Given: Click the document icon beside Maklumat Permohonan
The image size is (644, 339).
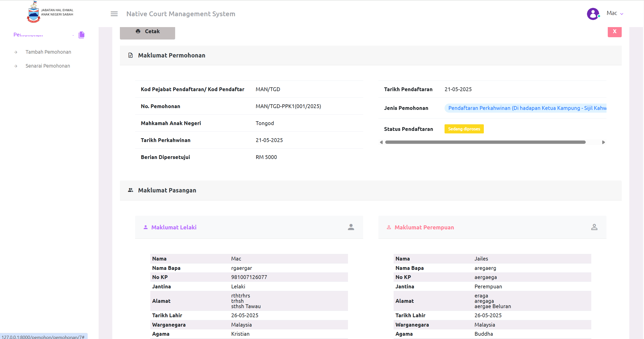Looking at the screenshot, I should tap(131, 55).
